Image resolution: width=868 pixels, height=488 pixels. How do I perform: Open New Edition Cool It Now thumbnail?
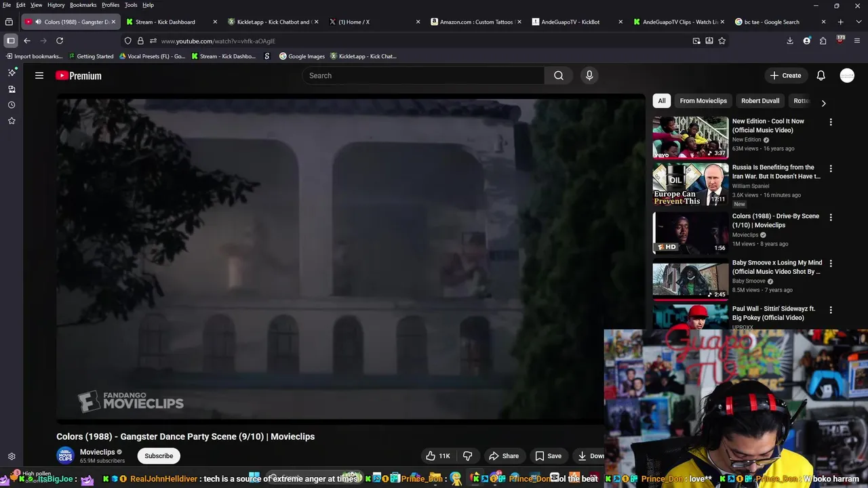690,138
